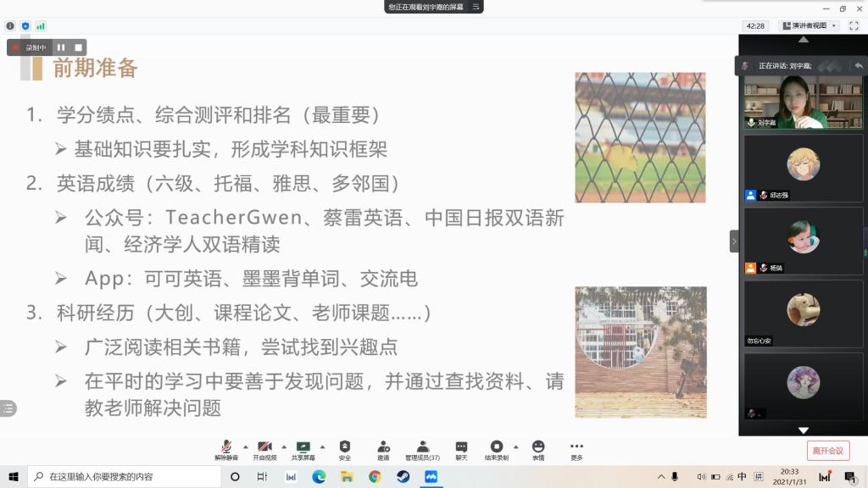This screenshot has width=868, height=488.
Task: Expand audio options arrow beside 解除静音
Action: [246, 446]
